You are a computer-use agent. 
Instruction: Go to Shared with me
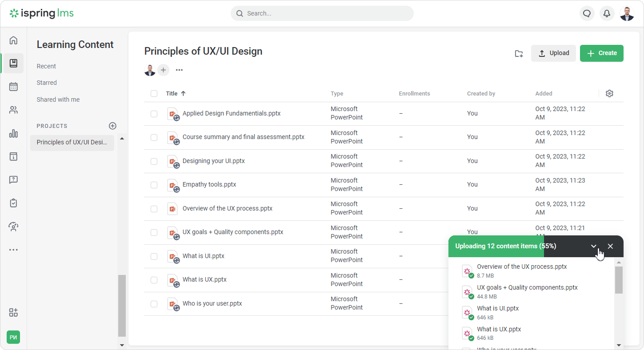coord(58,99)
